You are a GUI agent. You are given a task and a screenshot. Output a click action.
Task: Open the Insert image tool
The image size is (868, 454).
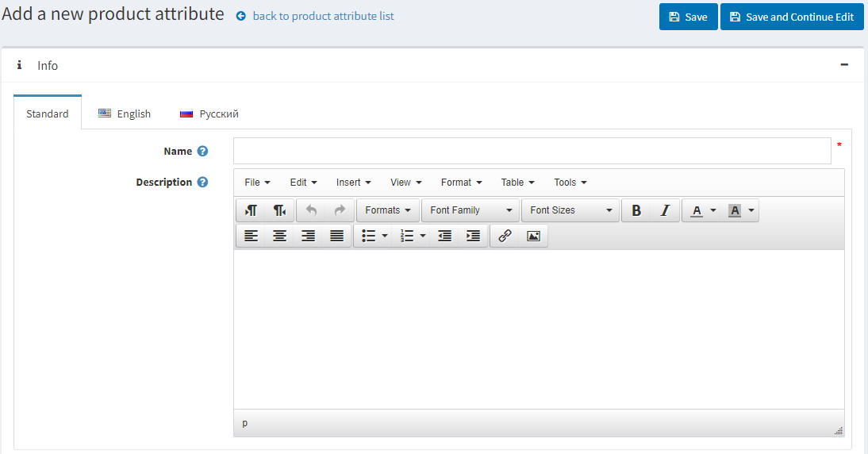[x=533, y=236]
